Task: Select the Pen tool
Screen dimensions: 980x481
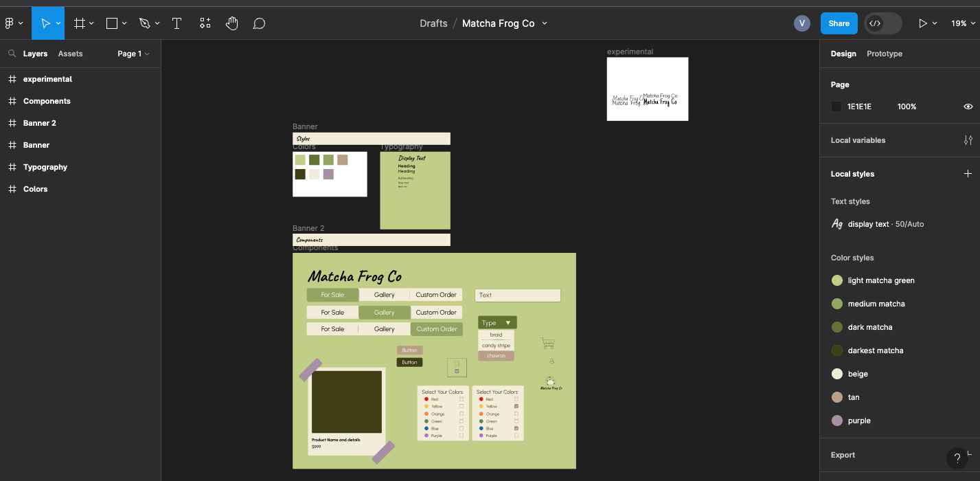Action: [144, 23]
